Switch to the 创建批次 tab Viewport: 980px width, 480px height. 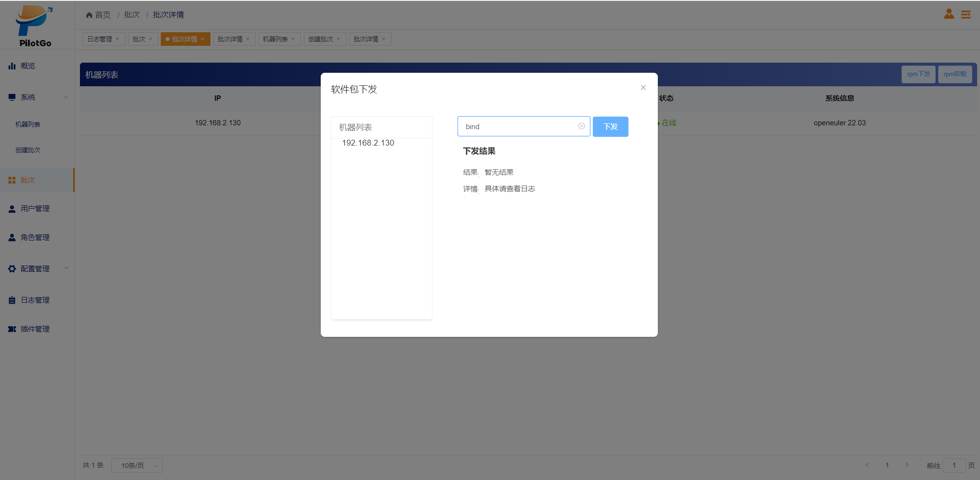[320, 39]
